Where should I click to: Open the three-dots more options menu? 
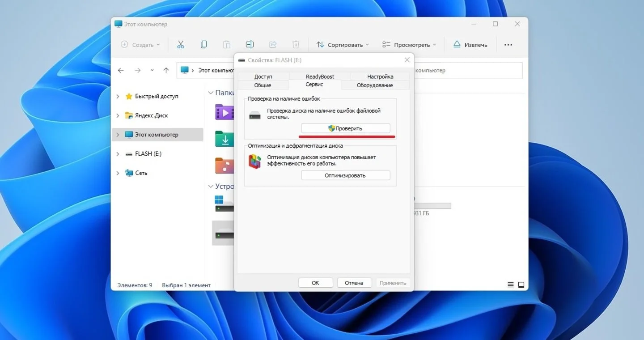pos(508,45)
